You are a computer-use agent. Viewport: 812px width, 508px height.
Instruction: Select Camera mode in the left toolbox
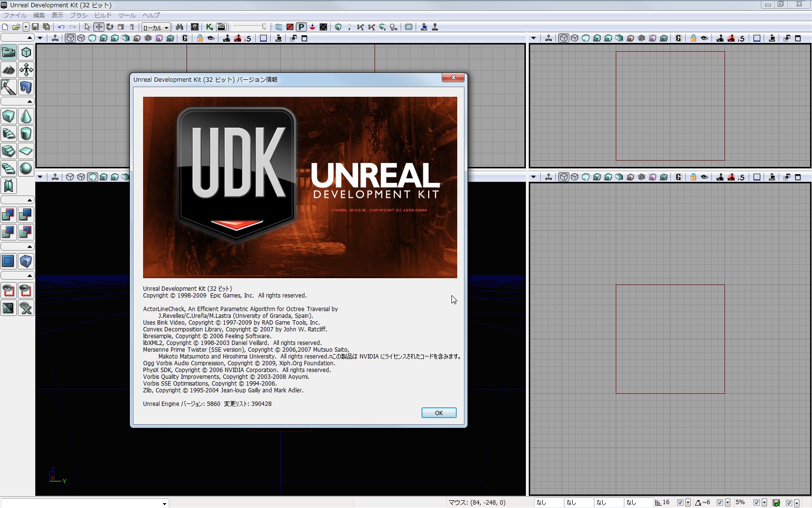(9, 52)
